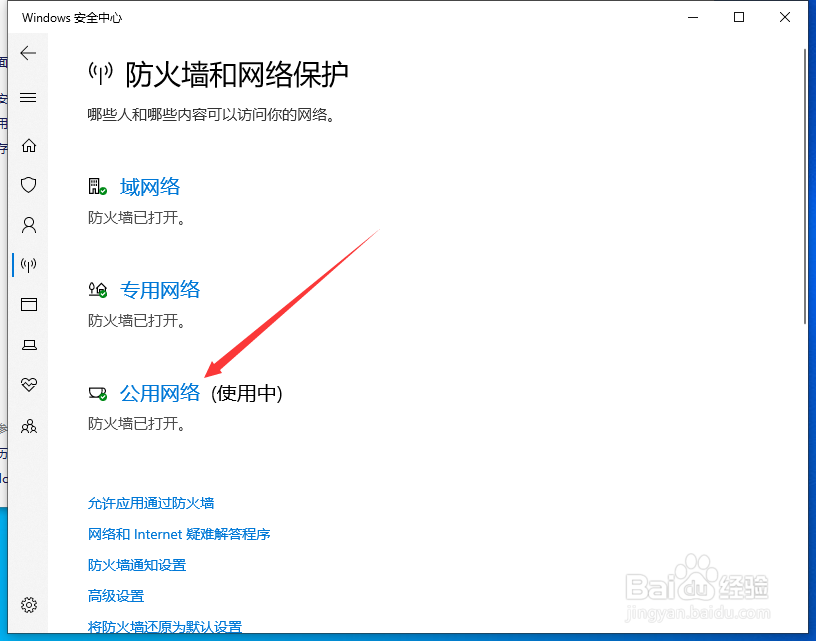This screenshot has width=816, height=641.
Task: Open the Settings gear at sidebar bottom
Action: [28, 605]
